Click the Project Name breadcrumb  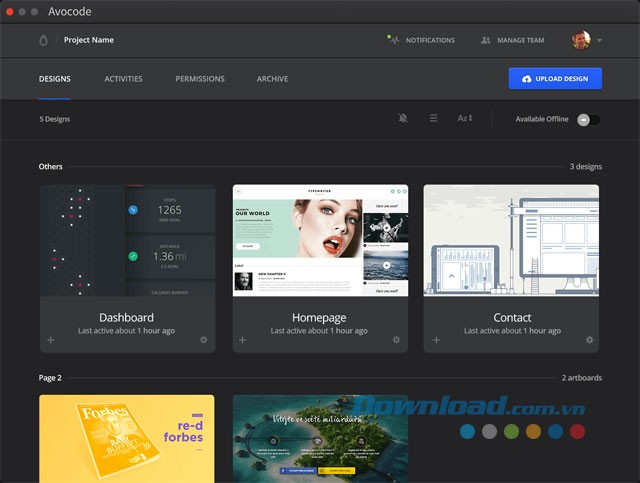click(89, 40)
